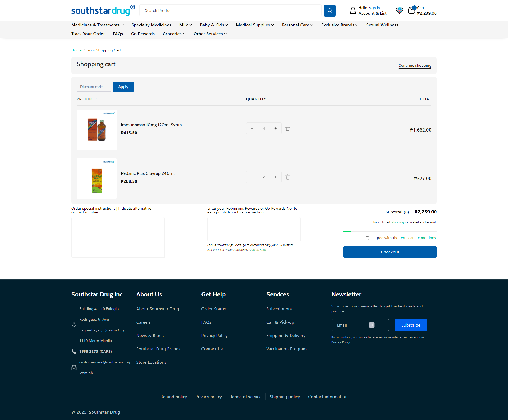This screenshot has height=420, width=508.
Task: Remove Immunomax syrup with trash icon
Action: coord(288,128)
